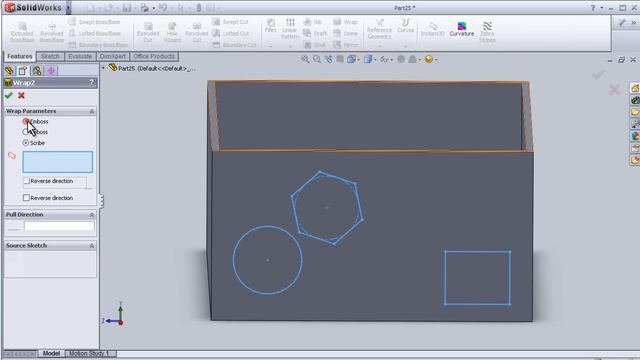Image resolution: width=640 pixels, height=360 pixels.
Task: Click the Curves tool
Action: [x=405, y=26]
